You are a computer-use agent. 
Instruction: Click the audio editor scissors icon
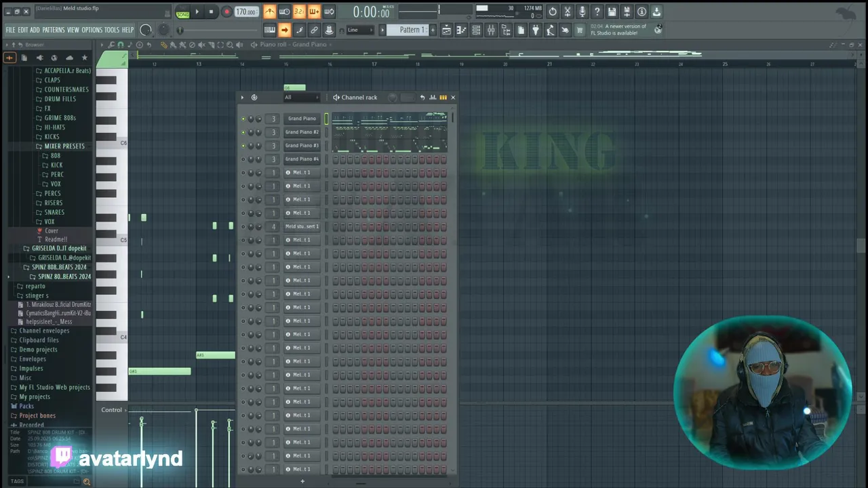568,12
